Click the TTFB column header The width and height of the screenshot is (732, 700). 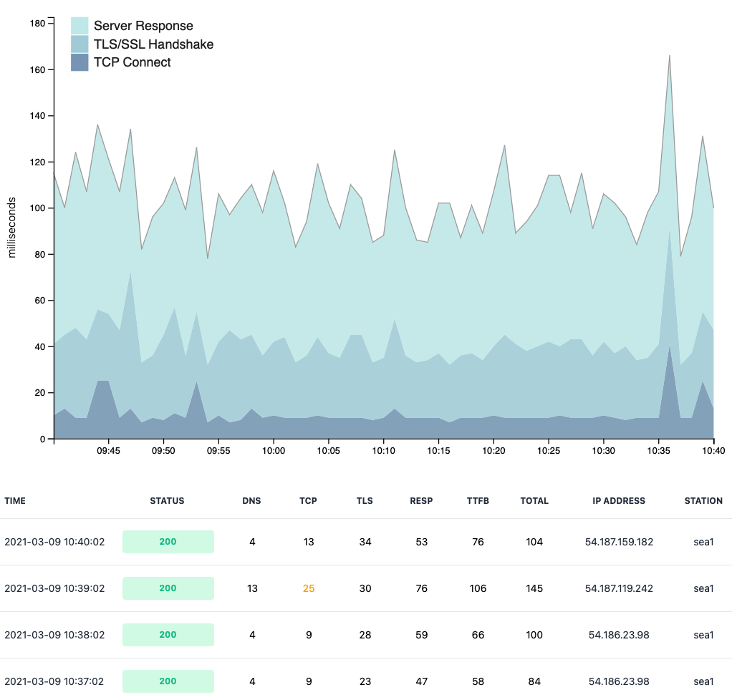tap(478, 501)
